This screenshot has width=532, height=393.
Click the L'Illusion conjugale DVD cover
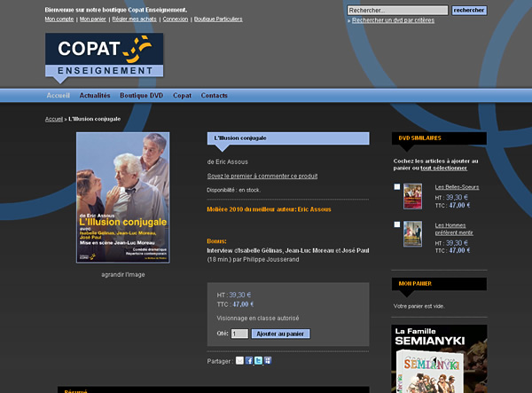coord(123,198)
